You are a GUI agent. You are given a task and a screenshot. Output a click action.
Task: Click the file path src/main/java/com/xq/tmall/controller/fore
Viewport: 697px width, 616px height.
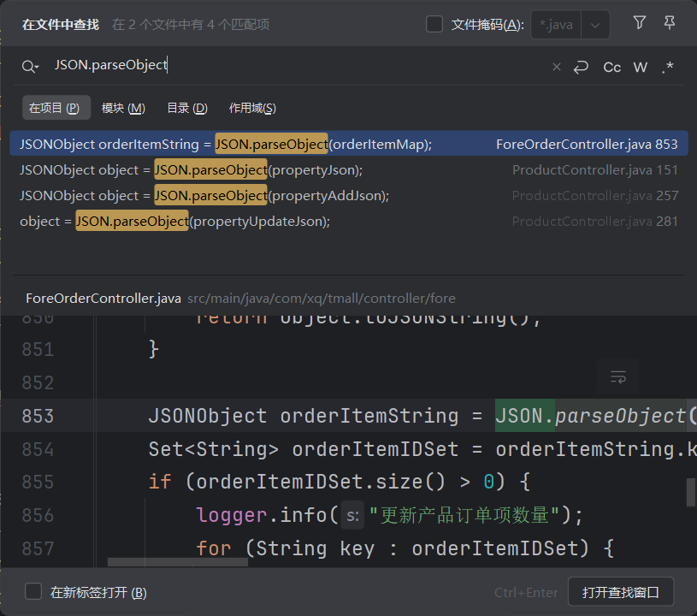322,298
